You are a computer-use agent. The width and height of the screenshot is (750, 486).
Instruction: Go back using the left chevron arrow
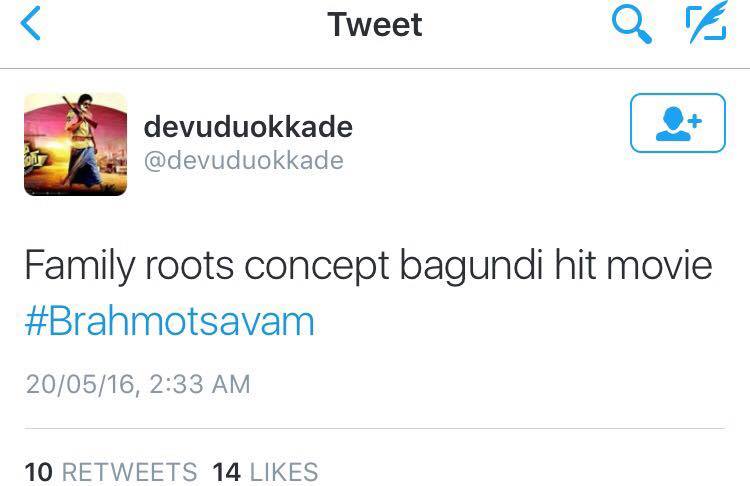pyautogui.click(x=31, y=23)
